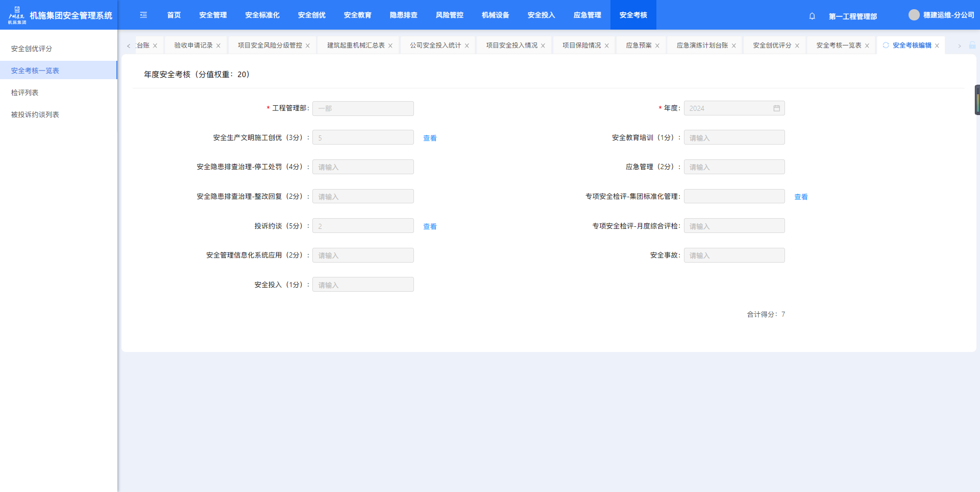Switch to the 安全创优评分 tab

(772, 45)
